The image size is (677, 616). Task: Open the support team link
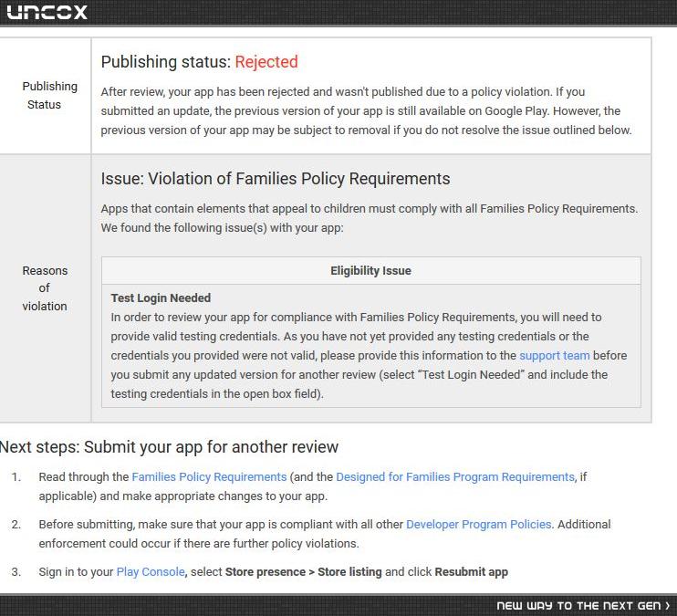pyautogui.click(x=554, y=356)
